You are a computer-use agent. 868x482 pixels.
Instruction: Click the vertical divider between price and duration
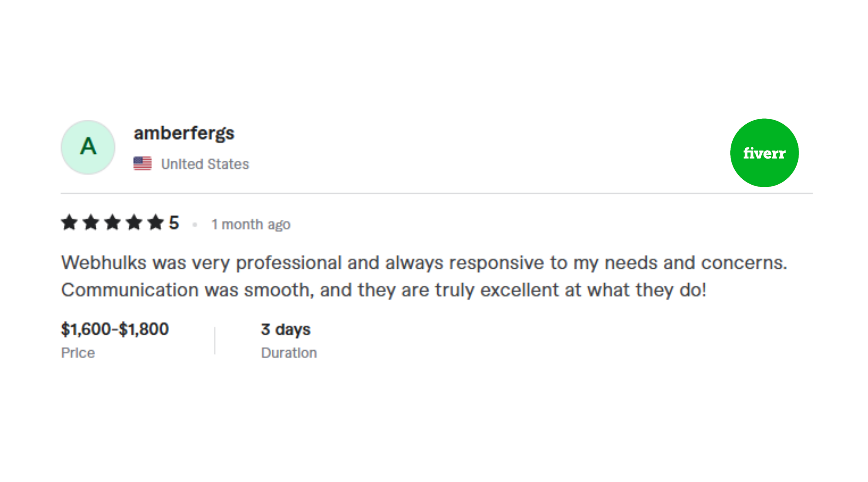click(215, 341)
